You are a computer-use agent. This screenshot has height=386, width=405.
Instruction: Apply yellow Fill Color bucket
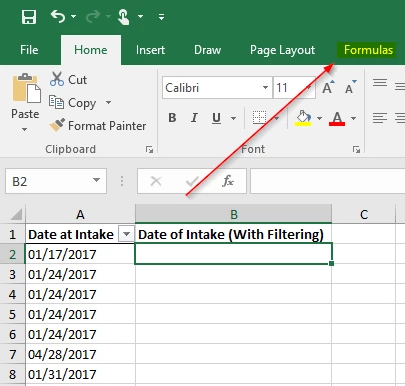pos(303,118)
